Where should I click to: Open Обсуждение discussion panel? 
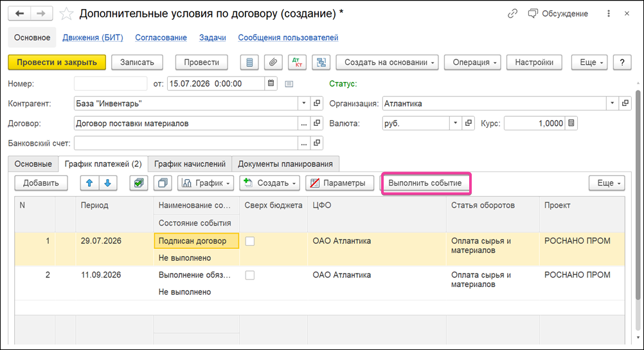558,13
